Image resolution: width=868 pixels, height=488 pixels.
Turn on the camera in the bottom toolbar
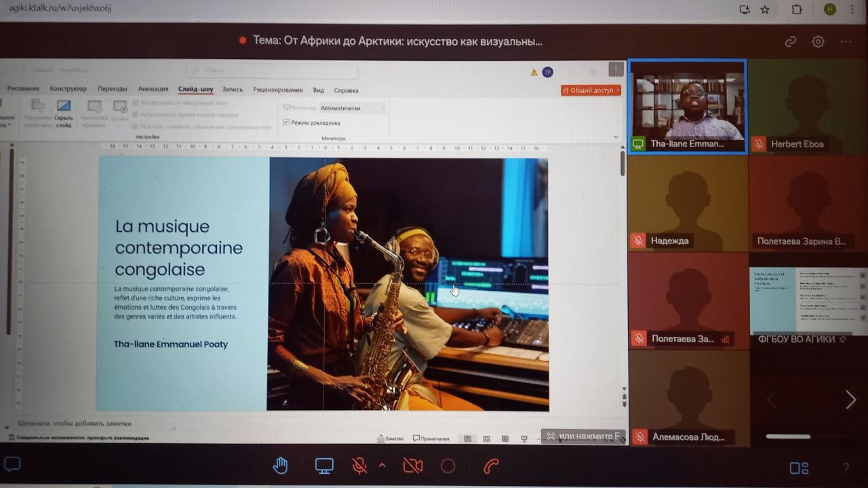412,466
